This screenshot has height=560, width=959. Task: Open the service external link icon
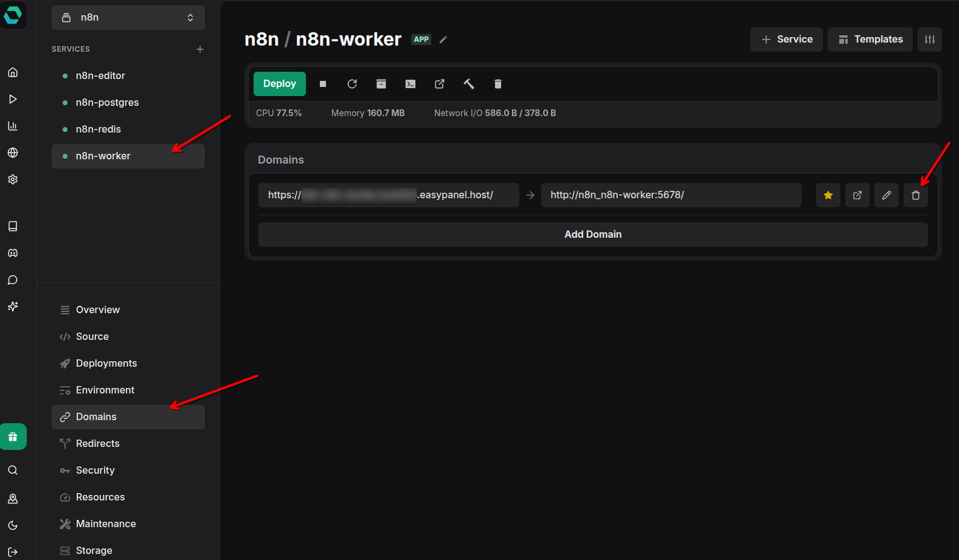(440, 84)
